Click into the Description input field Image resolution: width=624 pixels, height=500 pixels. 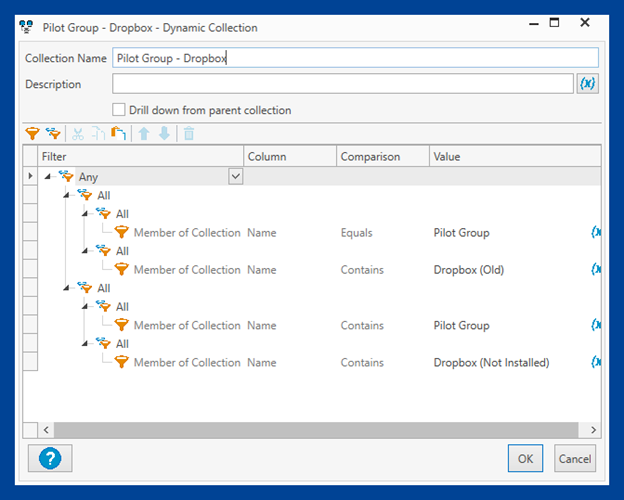point(343,84)
